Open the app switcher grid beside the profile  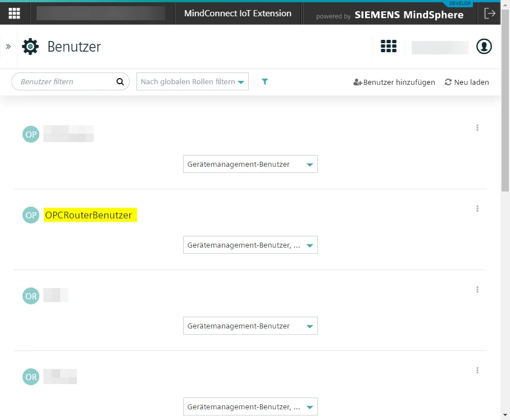[x=389, y=46]
